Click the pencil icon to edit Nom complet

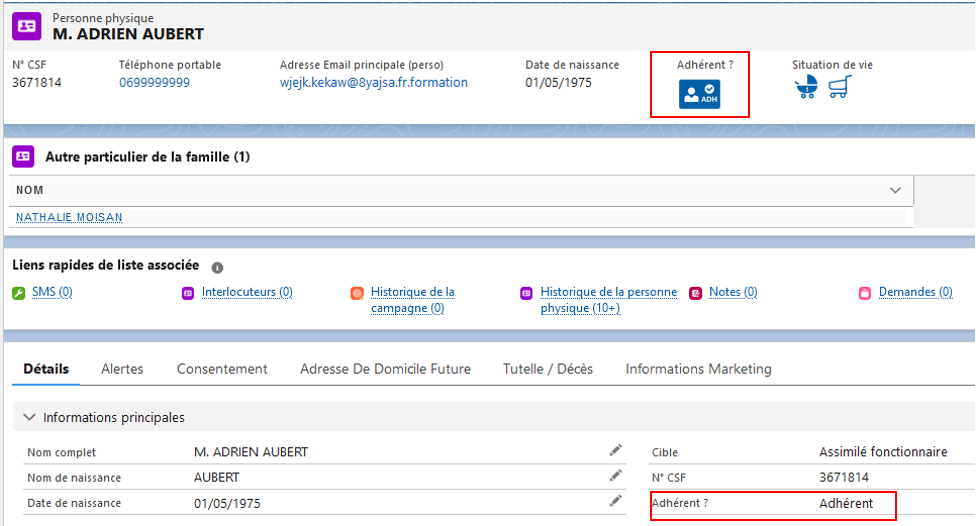coord(616,451)
